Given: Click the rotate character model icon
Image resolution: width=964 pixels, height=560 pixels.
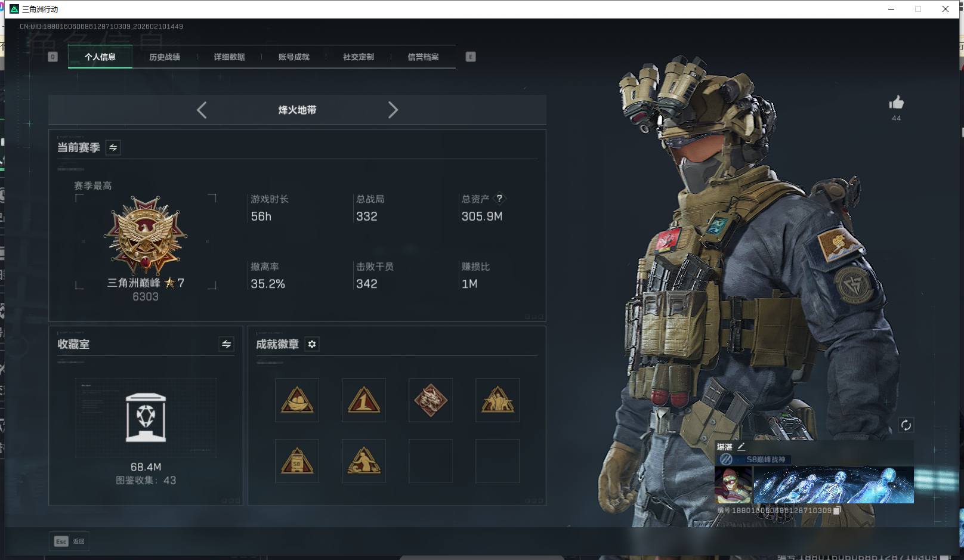Looking at the screenshot, I should point(906,425).
